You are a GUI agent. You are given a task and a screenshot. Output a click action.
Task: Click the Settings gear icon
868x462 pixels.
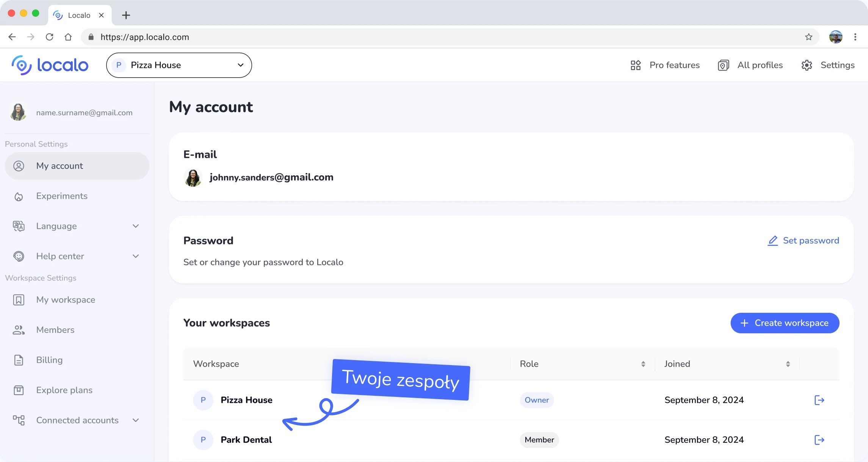coord(807,65)
